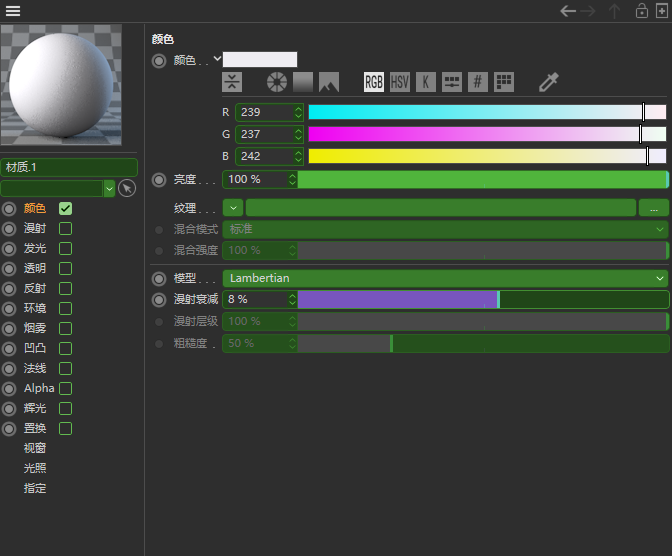Open the 模型 Lambertian dropdown
Image resolution: width=672 pixels, height=556 pixels.
446,278
